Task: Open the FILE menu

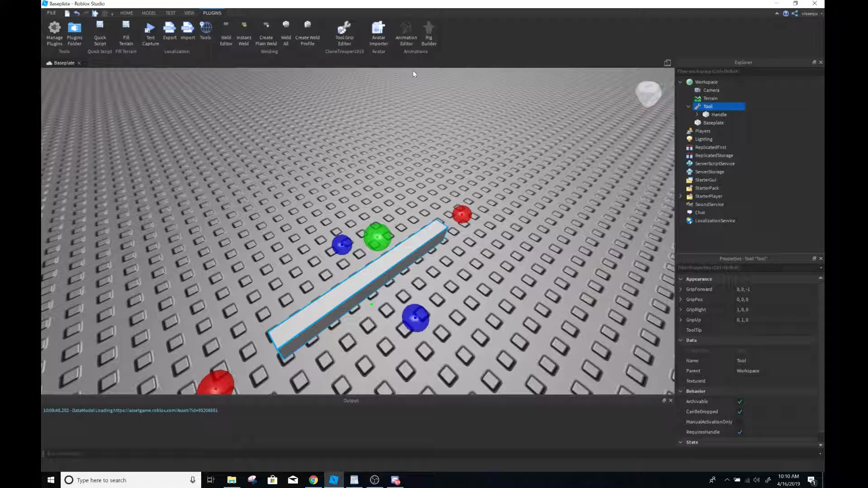Action: click(51, 13)
